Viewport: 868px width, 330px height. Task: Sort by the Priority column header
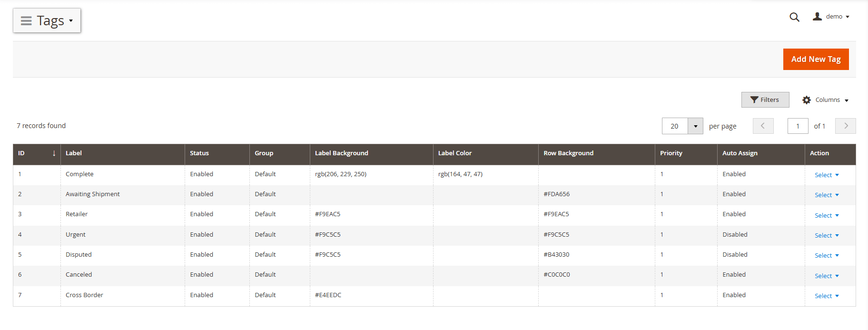pos(671,153)
